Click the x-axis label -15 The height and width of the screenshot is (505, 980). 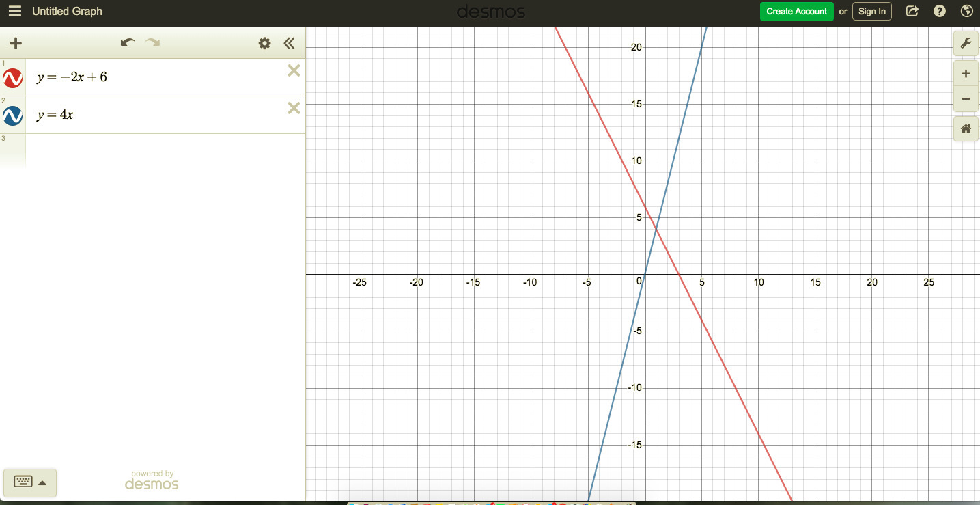473,282
